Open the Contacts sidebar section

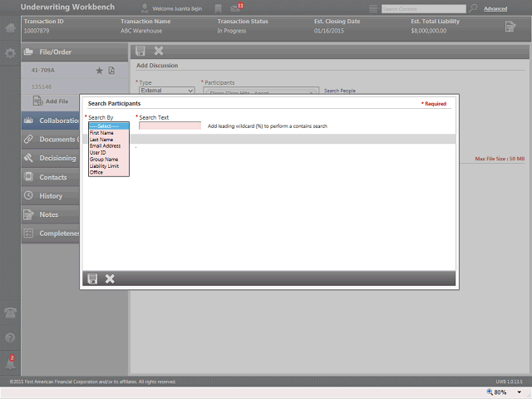pyautogui.click(x=51, y=177)
